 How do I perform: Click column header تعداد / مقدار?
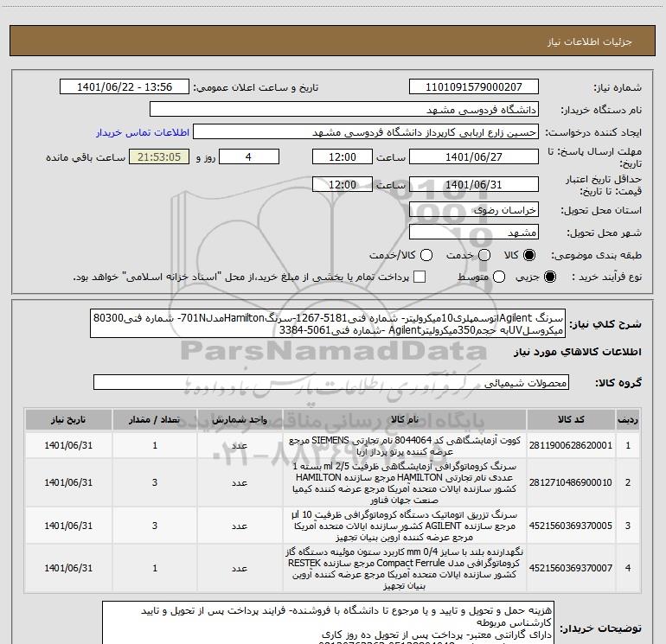point(155,420)
